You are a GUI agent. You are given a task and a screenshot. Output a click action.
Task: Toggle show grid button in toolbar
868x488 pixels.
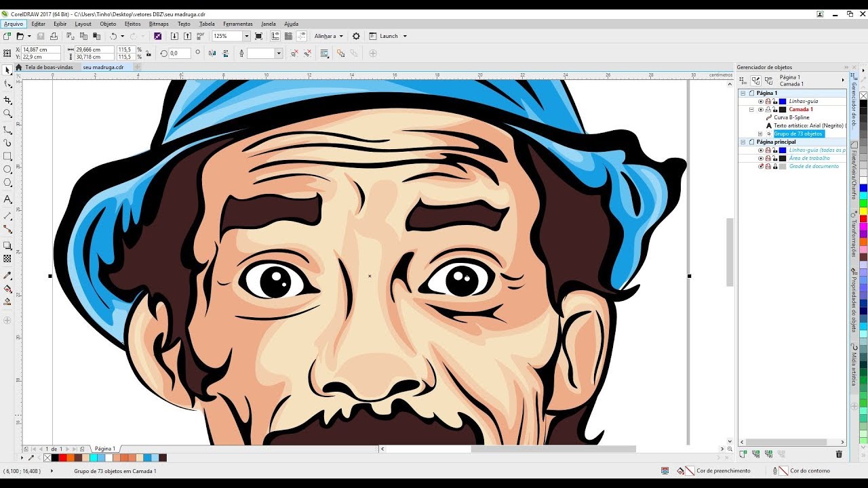pos(288,36)
